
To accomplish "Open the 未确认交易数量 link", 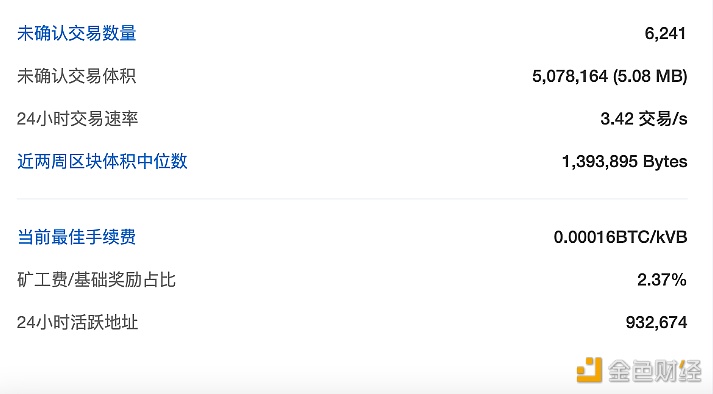I will point(77,33).
